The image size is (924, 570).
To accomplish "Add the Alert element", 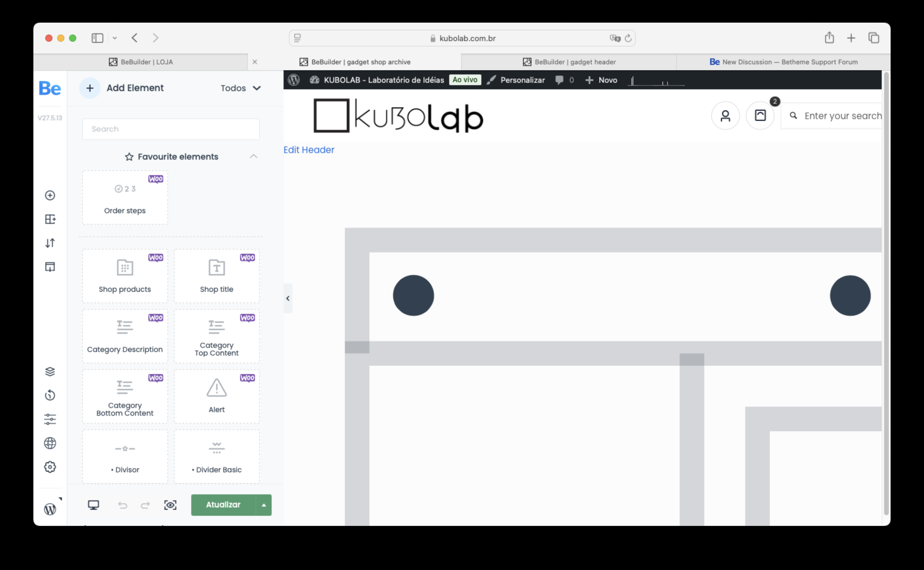I will point(217,396).
